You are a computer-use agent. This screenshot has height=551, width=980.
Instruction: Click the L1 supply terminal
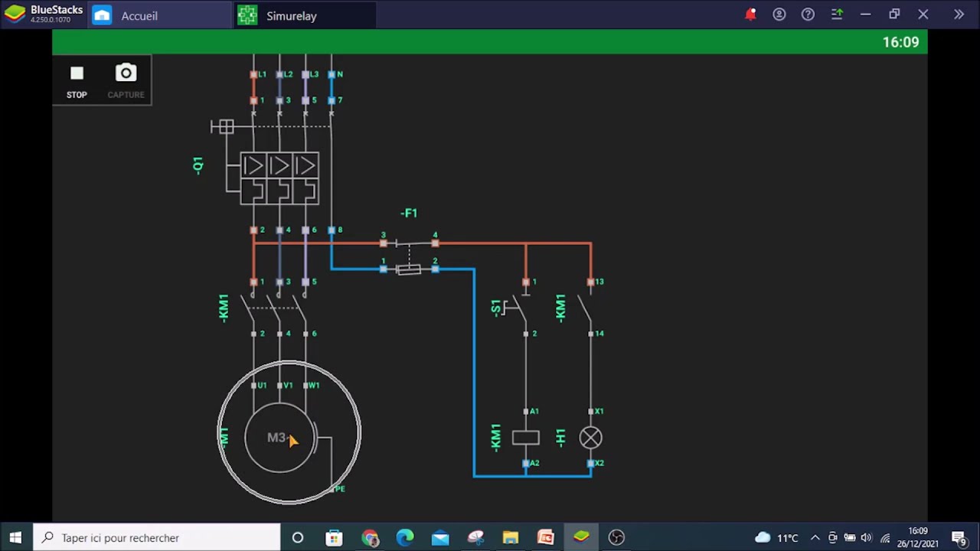pos(253,74)
